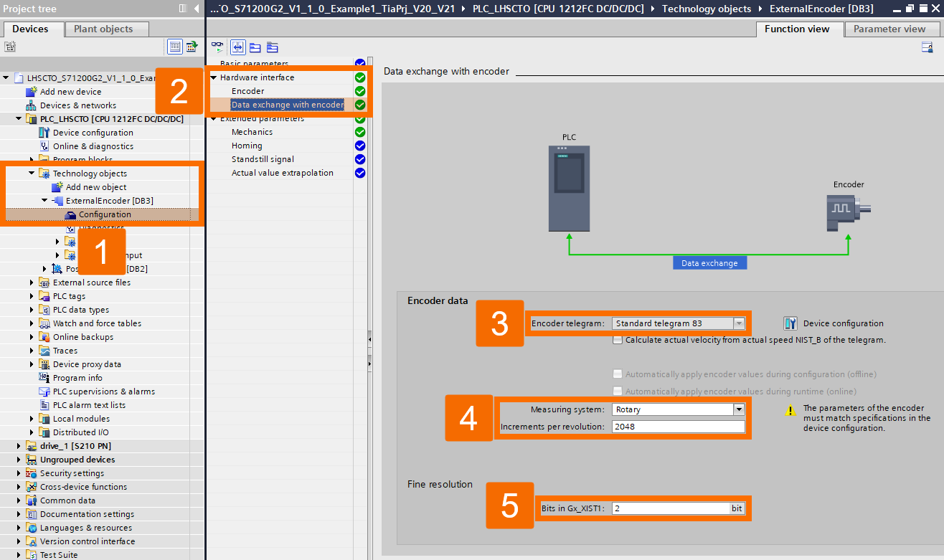Toggle automatically apply encoder values at runtime checkbox

(x=618, y=391)
